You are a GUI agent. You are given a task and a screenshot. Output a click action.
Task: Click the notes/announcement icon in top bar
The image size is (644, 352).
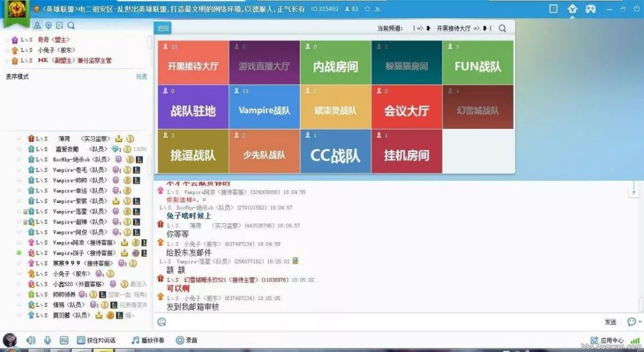point(553,9)
